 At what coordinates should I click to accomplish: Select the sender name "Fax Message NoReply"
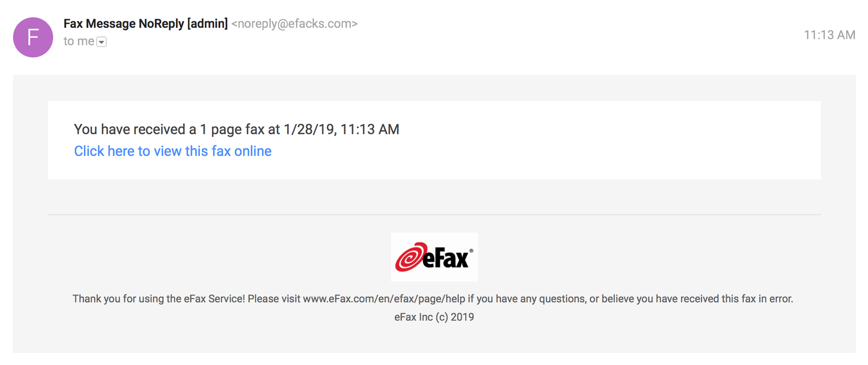click(x=123, y=24)
